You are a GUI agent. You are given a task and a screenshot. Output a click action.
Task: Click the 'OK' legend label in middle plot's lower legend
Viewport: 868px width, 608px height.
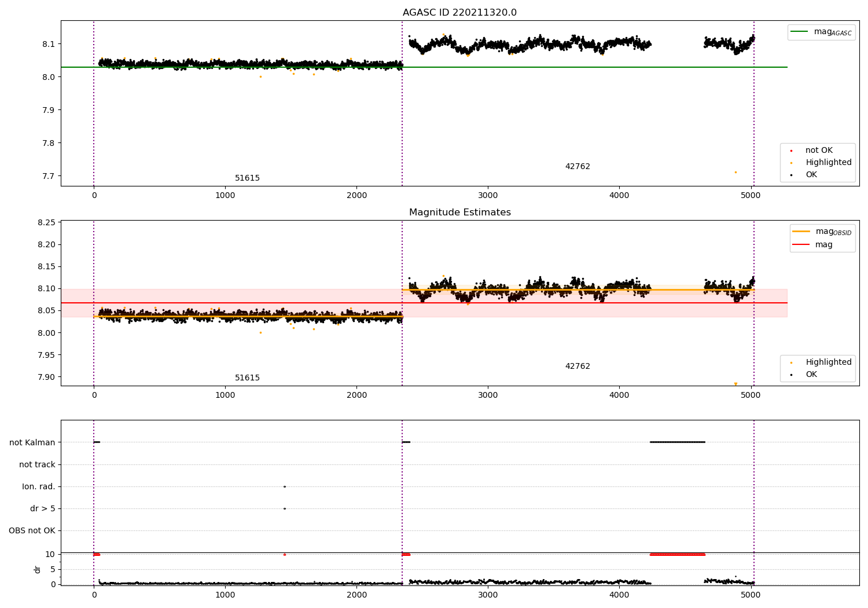[x=811, y=375]
